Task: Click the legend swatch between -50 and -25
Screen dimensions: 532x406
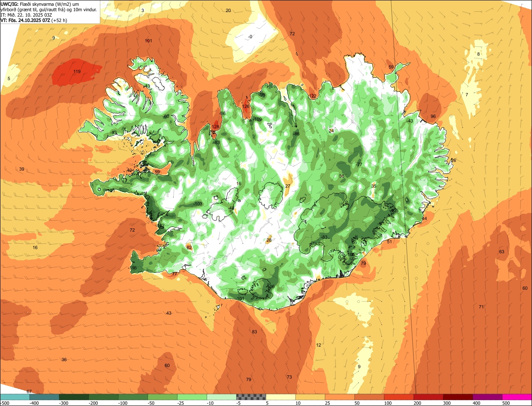Action: (163, 397)
